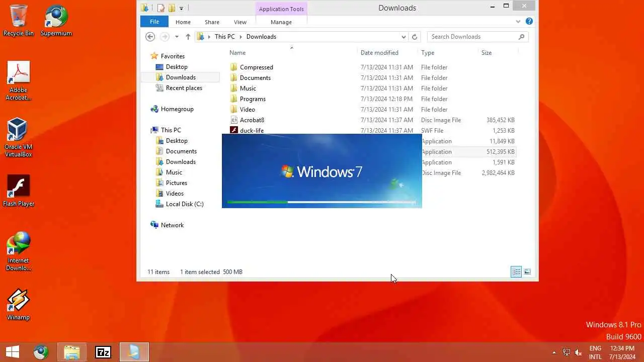Open the Windows Start button
Viewport: 644px width, 362px height.
click(x=13, y=352)
